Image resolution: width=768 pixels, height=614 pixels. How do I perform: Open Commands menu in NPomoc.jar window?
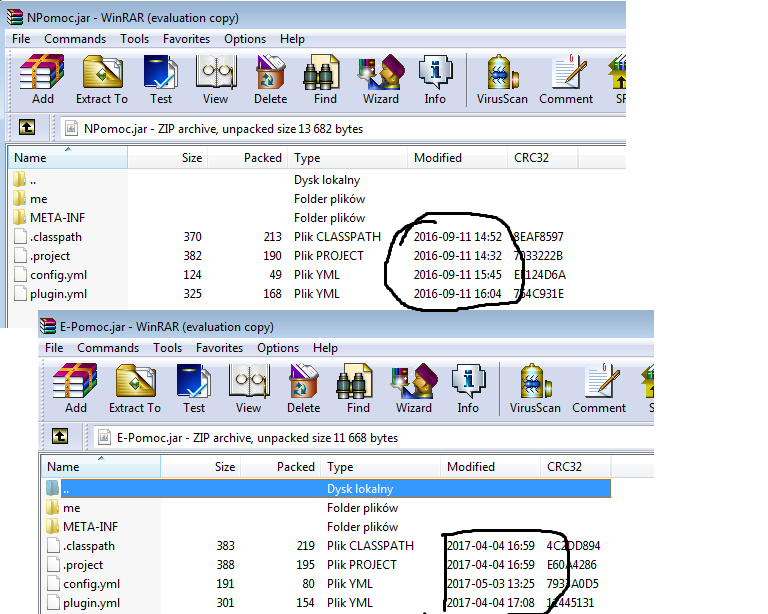pyautogui.click(x=75, y=39)
